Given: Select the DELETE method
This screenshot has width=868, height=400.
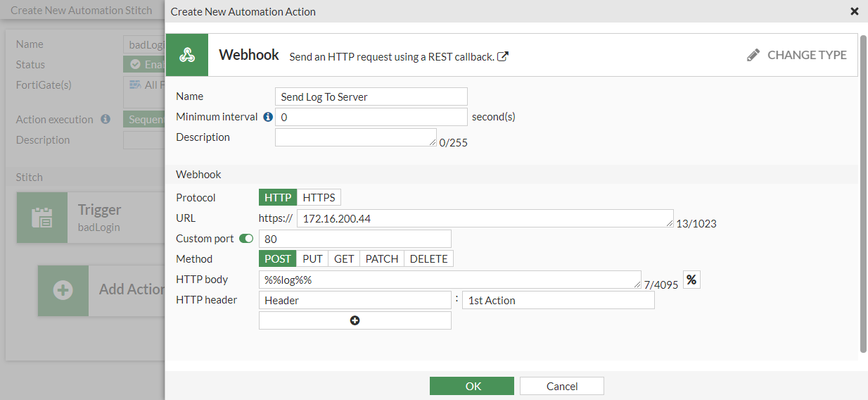Looking at the screenshot, I should (x=428, y=259).
